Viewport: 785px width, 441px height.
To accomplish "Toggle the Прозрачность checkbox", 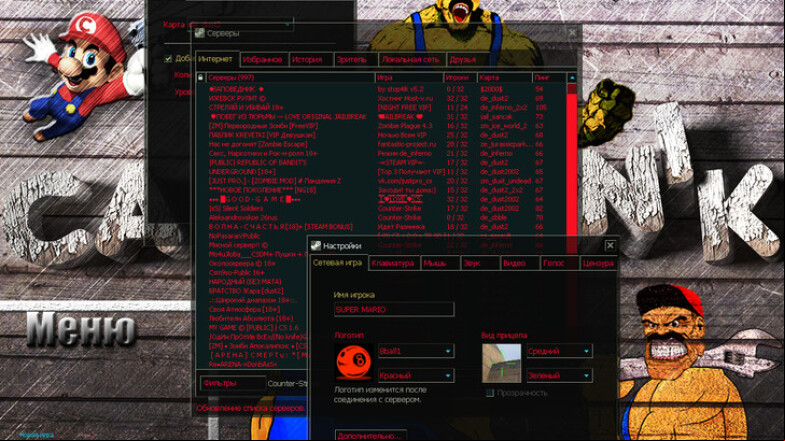I will pos(490,393).
